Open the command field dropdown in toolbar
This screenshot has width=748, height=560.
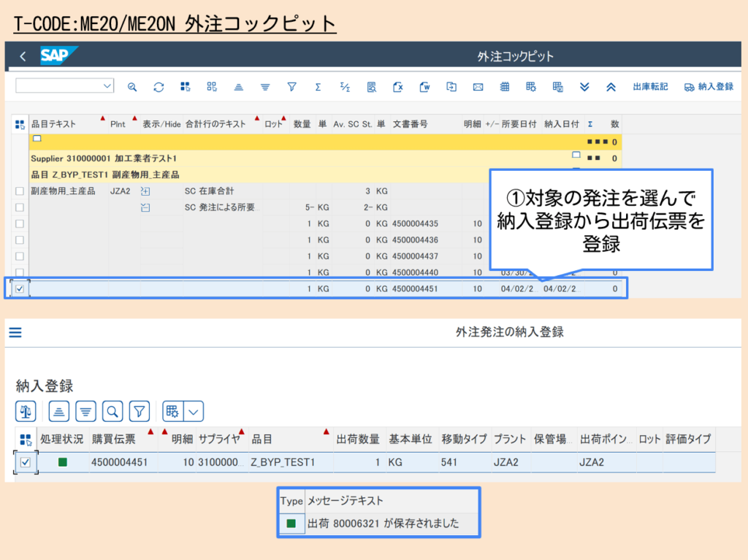point(107,86)
